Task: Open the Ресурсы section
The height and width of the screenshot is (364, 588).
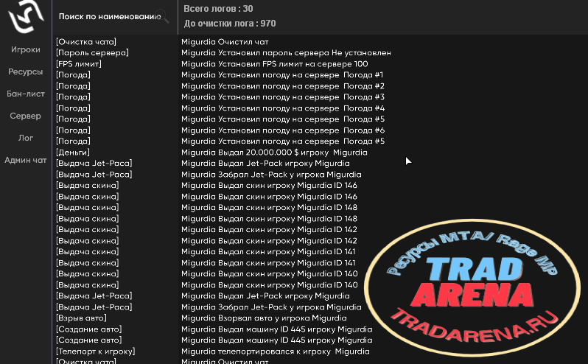Action: 26,71
